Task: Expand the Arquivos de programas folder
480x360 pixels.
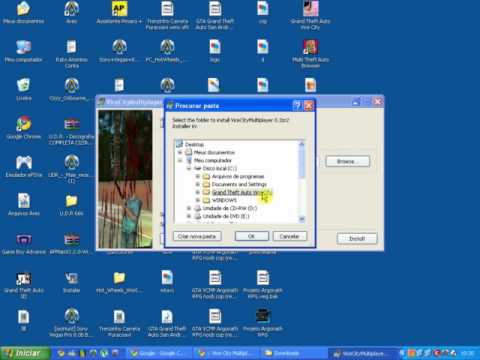Action: coord(198,176)
